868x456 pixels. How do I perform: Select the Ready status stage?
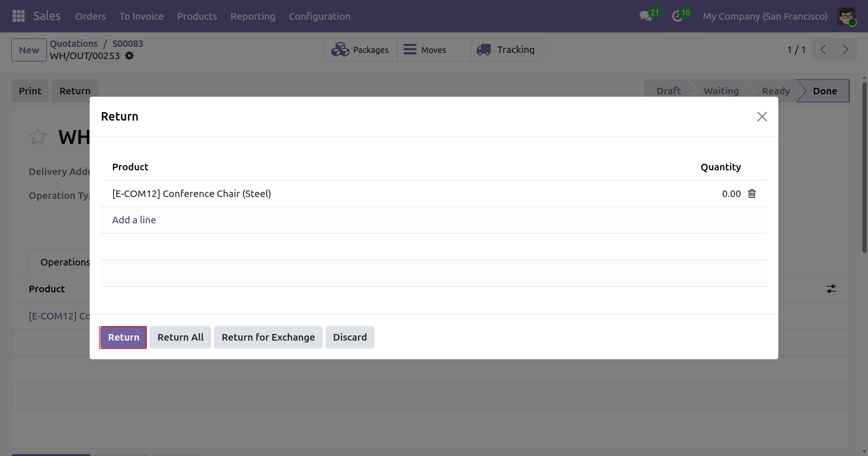point(776,91)
